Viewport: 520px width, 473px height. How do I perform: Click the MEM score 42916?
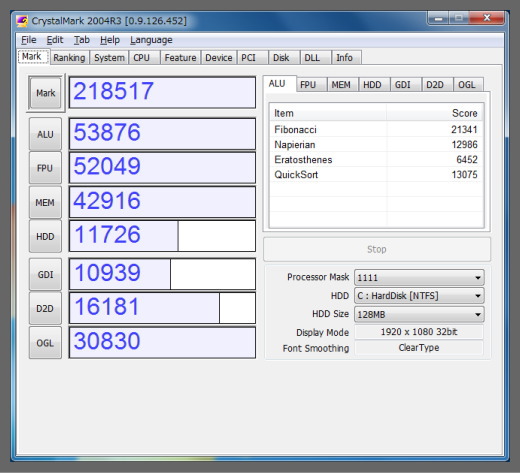click(162, 202)
